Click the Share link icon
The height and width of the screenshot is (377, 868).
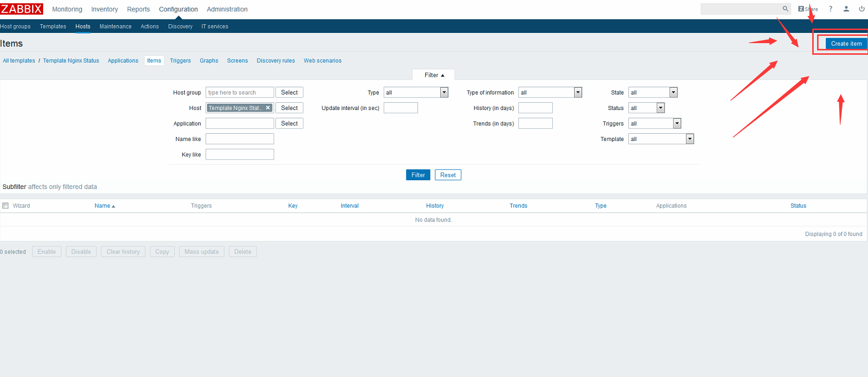808,9
